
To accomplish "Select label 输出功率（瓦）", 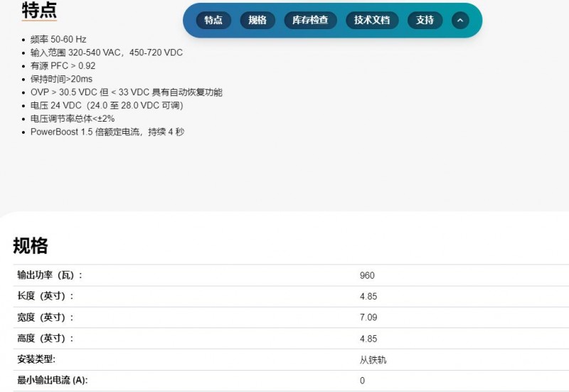I will point(50,275).
